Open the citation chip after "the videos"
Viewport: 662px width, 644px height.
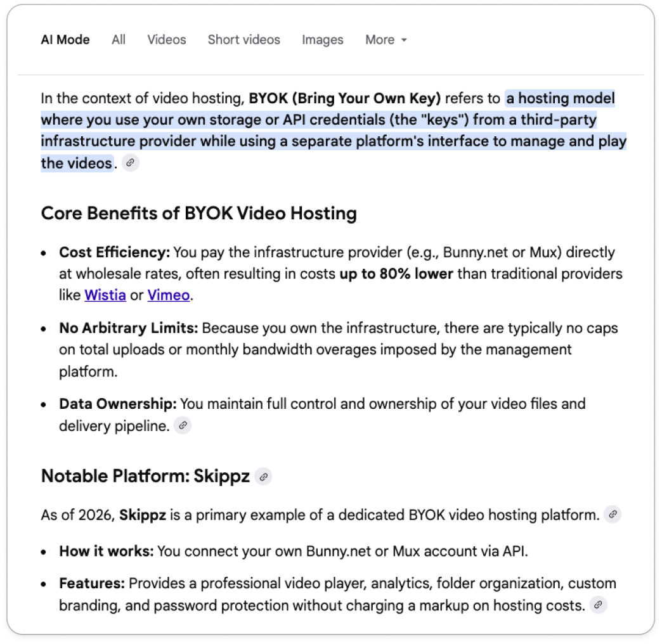[130, 163]
